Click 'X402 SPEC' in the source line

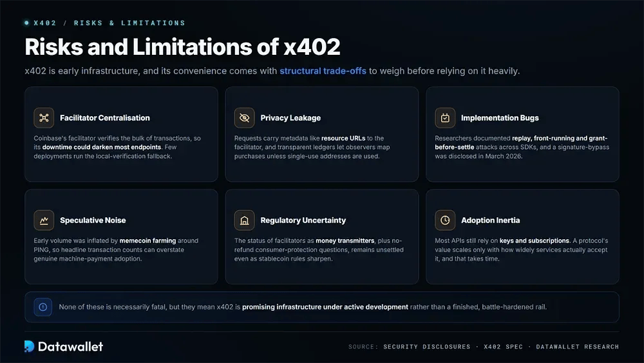503,347
